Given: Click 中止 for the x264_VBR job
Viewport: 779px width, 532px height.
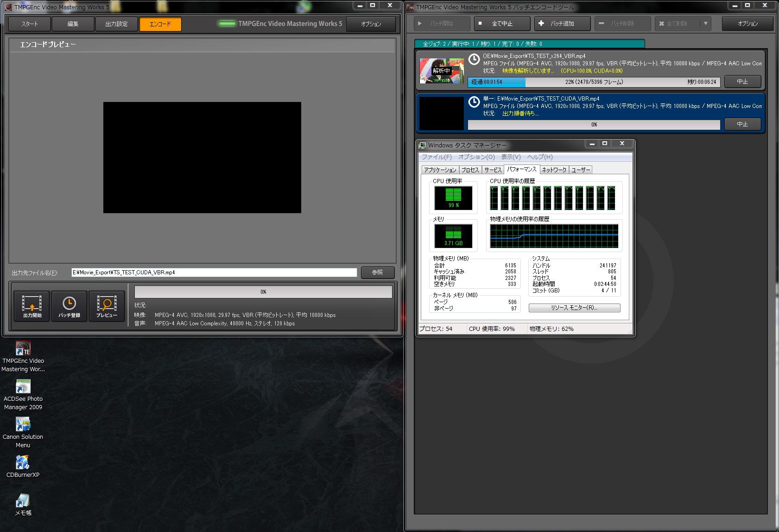Looking at the screenshot, I should click(x=742, y=82).
